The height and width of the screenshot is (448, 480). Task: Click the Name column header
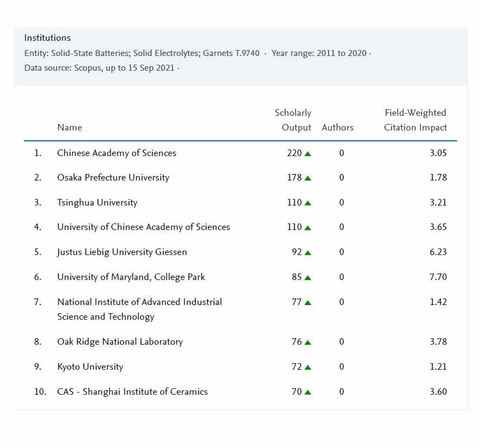[70, 128]
